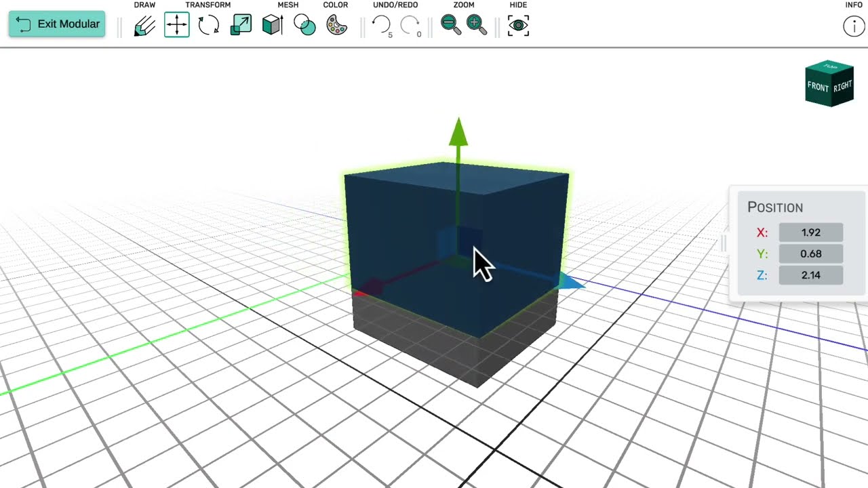This screenshot has width=868, height=488.
Task: Edit the Z position value field
Action: 811,275
